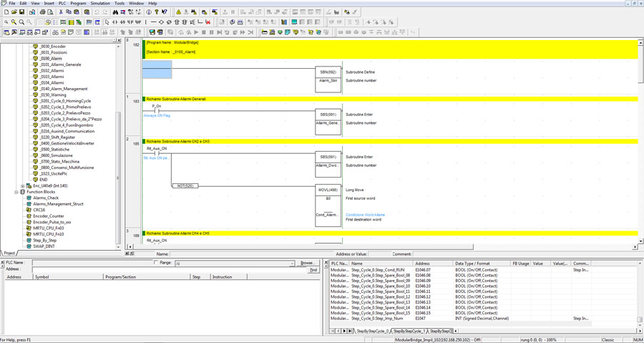Expand the Enc_U40e9 tree node
644x343 pixels.
coord(23,186)
